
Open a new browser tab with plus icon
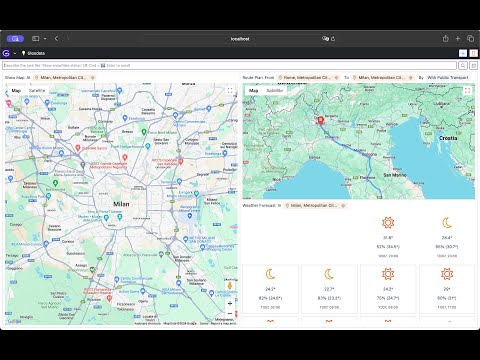coord(458,39)
